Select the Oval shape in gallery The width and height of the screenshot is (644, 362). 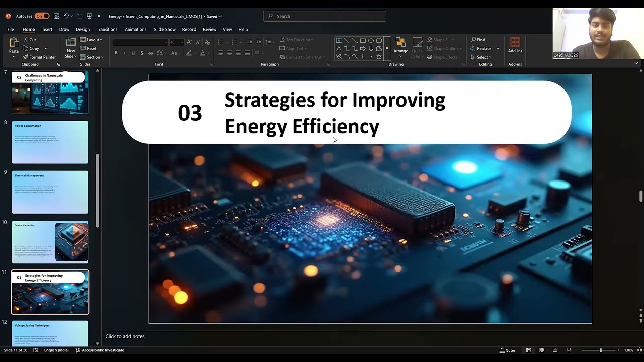click(371, 41)
